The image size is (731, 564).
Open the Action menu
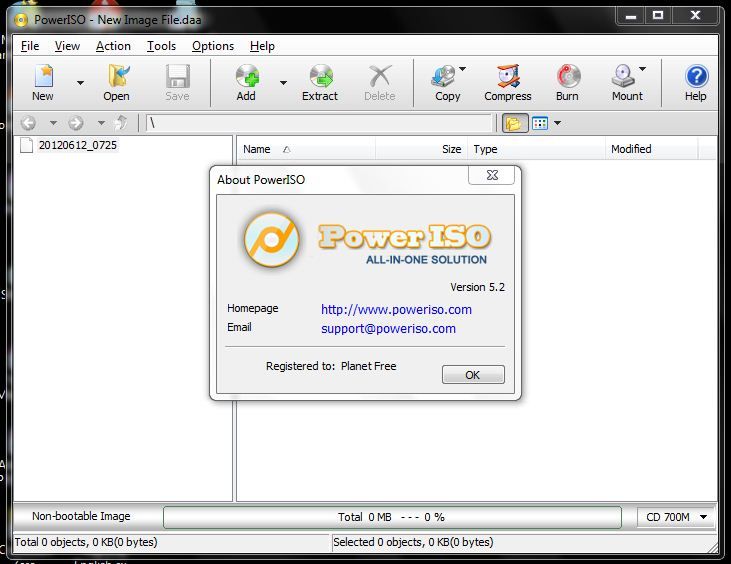tap(113, 46)
